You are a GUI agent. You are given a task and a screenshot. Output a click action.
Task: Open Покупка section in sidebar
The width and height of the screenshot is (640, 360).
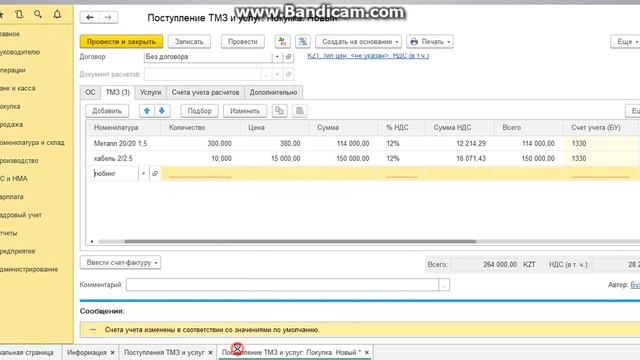click(10, 107)
